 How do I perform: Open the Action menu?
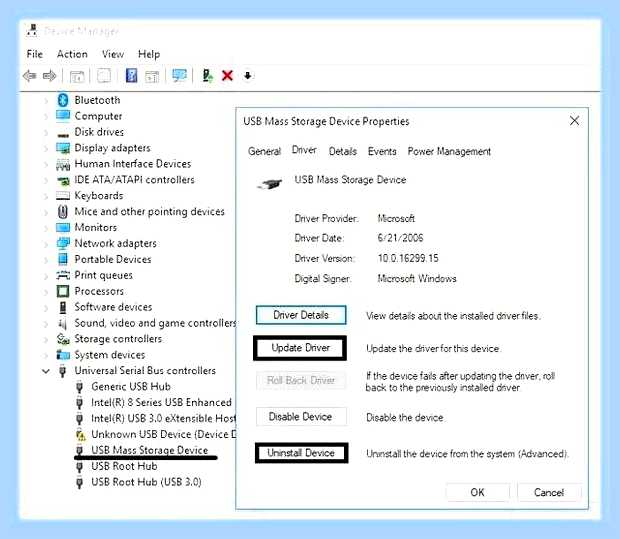click(x=72, y=54)
